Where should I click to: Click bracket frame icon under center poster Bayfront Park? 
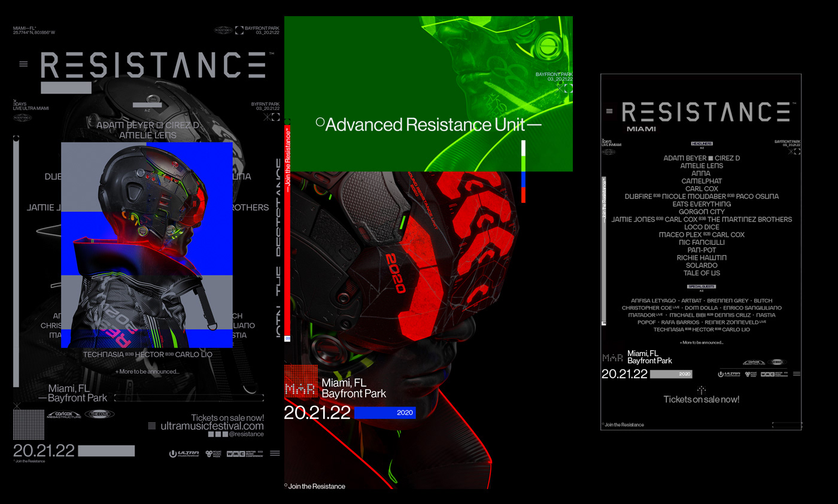point(569,88)
